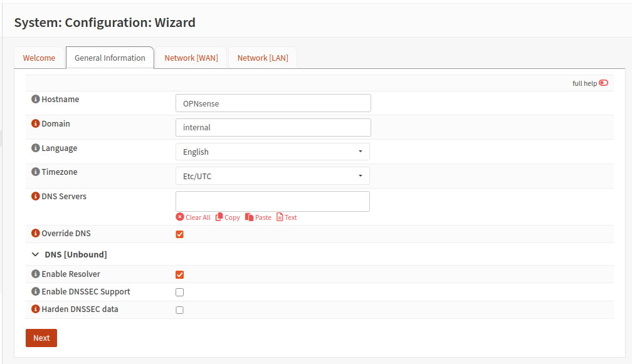The width and height of the screenshot is (632, 364).
Task: Disable the Enable Resolver checkbox
Action: pyautogui.click(x=179, y=274)
